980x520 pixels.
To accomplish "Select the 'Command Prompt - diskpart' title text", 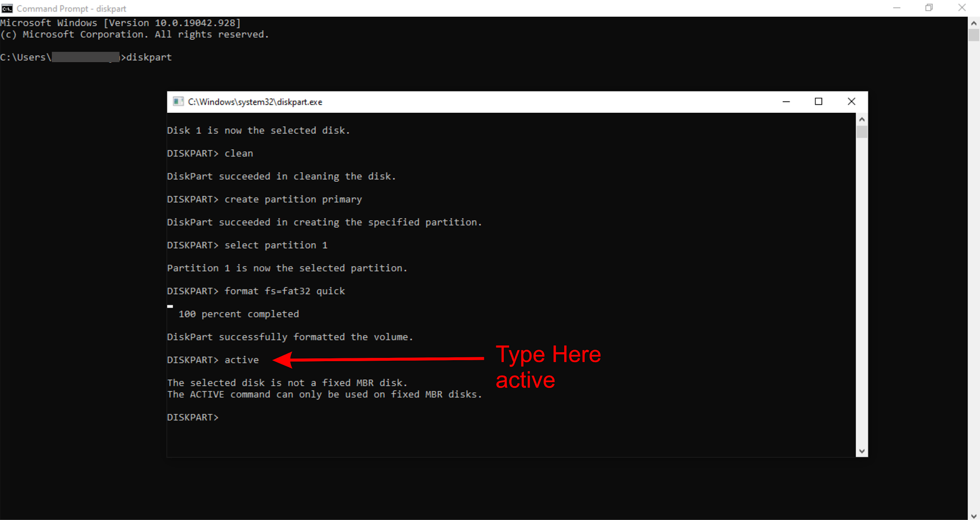I will pyautogui.click(x=70, y=8).
